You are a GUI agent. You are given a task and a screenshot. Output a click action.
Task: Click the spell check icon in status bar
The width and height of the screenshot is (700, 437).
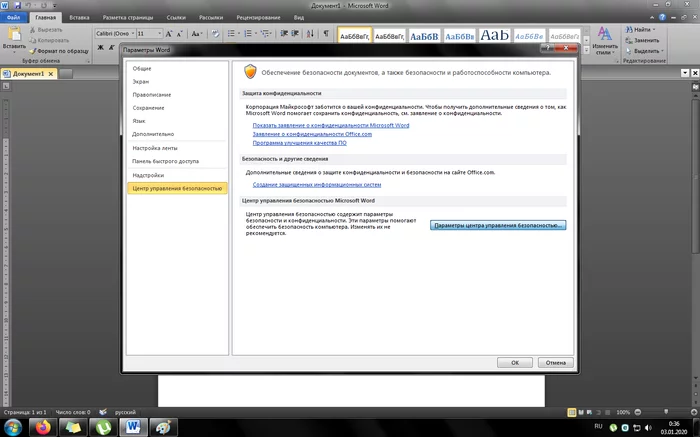[x=103, y=412]
